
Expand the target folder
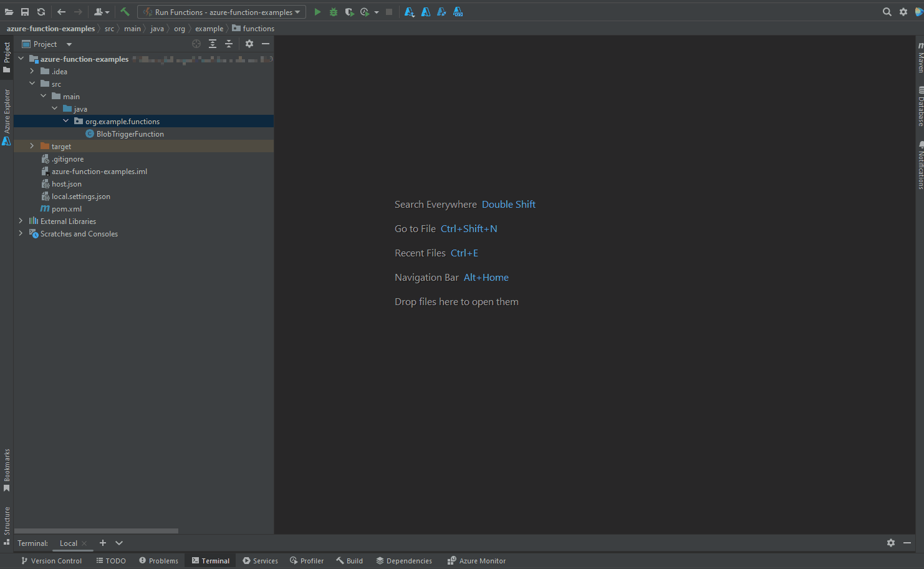32,146
